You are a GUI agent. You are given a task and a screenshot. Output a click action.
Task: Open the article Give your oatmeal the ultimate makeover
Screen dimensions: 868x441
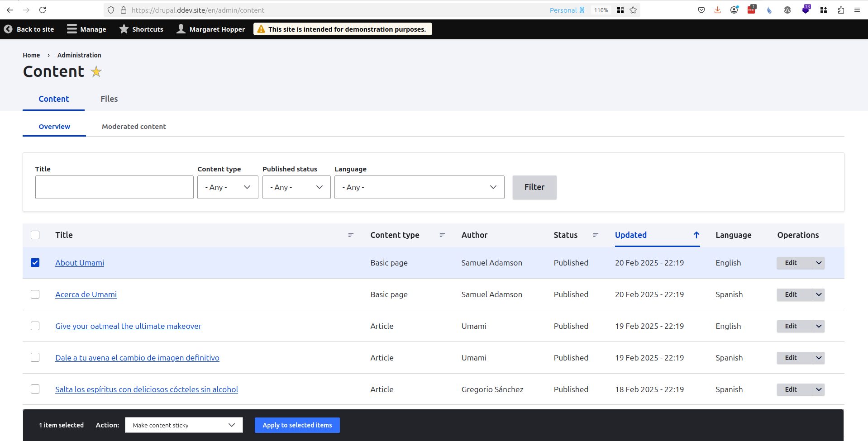[128, 326]
